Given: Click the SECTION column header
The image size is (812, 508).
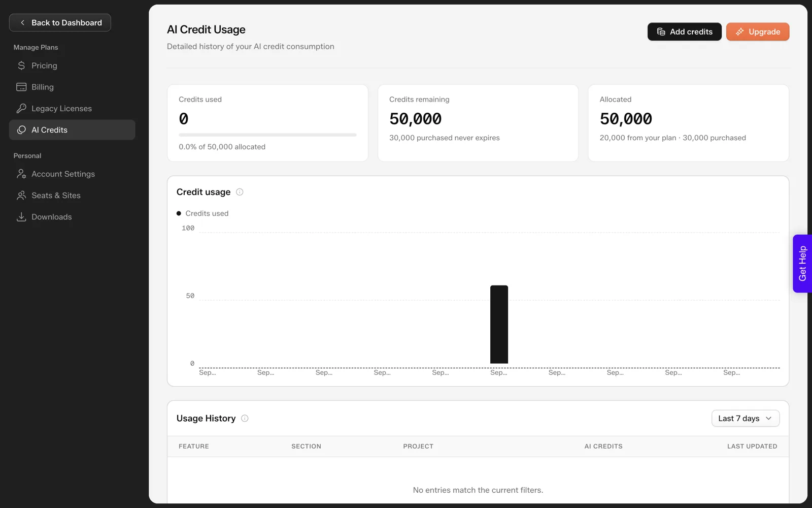Looking at the screenshot, I should (306, 447).
